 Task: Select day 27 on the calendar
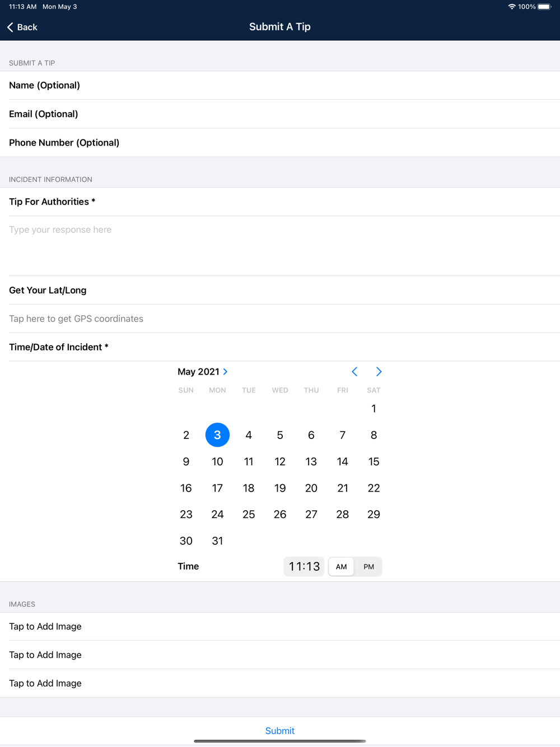point(311,515)
